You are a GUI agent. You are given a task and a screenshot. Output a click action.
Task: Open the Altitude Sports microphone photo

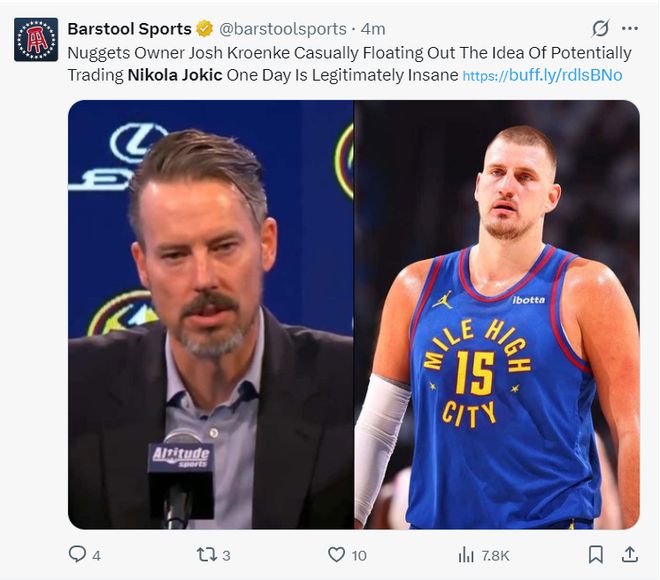210,314
